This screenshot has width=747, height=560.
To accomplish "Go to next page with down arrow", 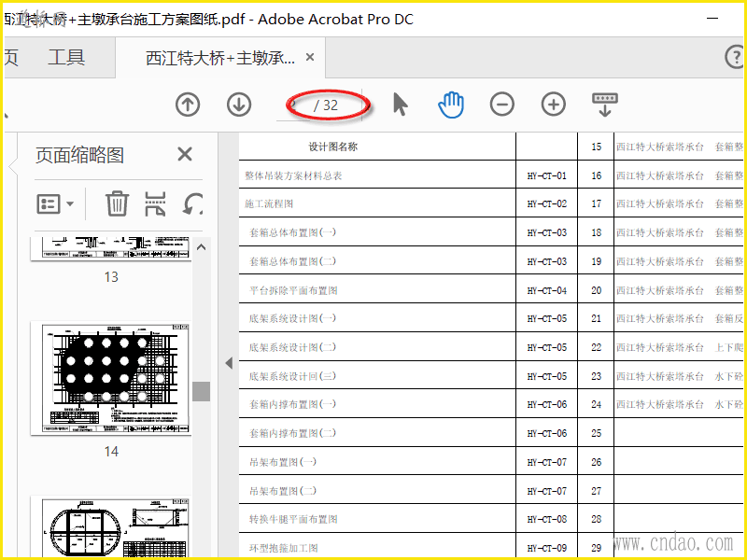I will [x=239, y=105].
